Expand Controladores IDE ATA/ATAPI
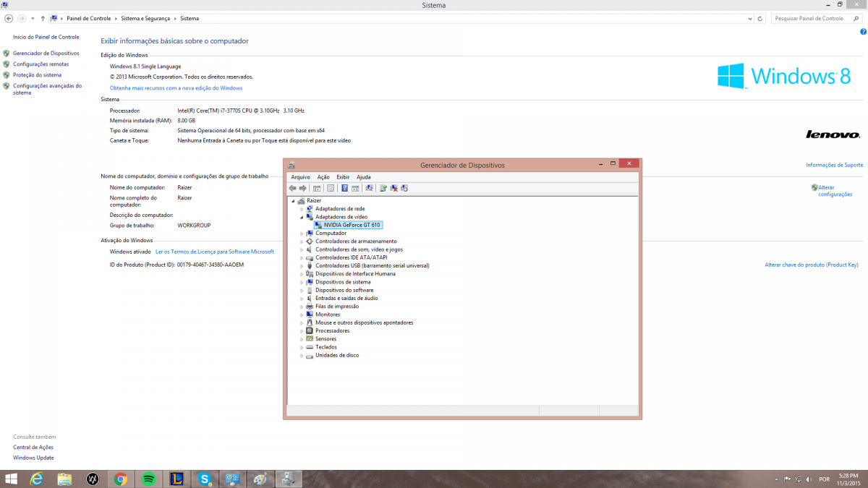Image resolution: width=868 pixels, height=488 pixels. pyautogui.click(x=302, y=257)
